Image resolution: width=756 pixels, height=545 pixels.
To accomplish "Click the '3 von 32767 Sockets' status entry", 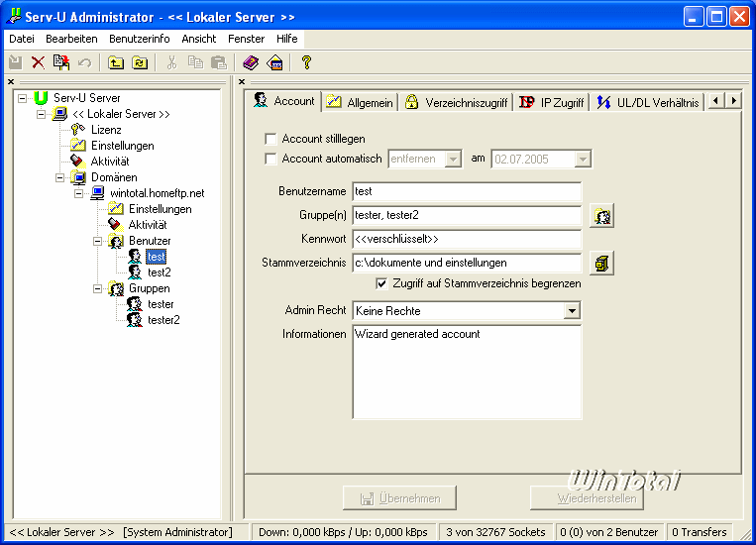I will [495, 532].
